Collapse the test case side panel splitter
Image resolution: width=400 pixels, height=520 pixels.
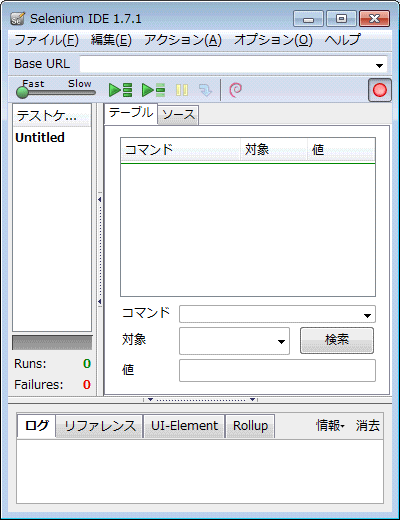point(100,250)
